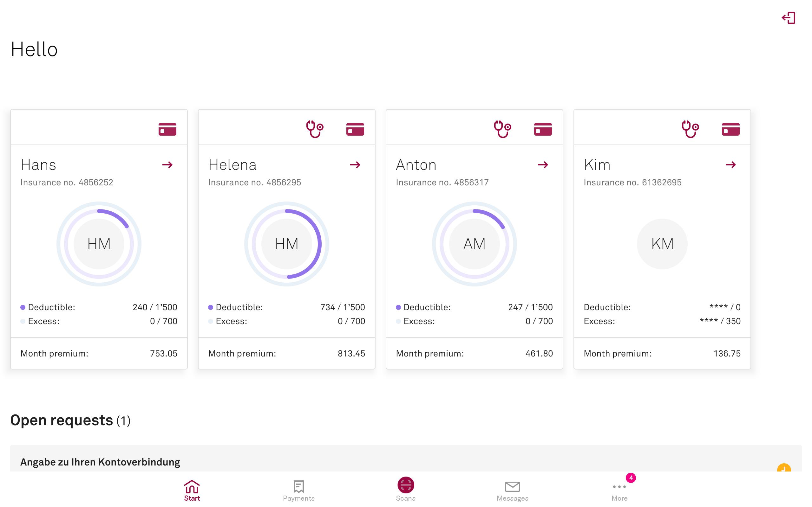Image resolution: width=812 pixels, height=507 pixels.
Task: Click the logout icon at top right
Action: (788, 18)
